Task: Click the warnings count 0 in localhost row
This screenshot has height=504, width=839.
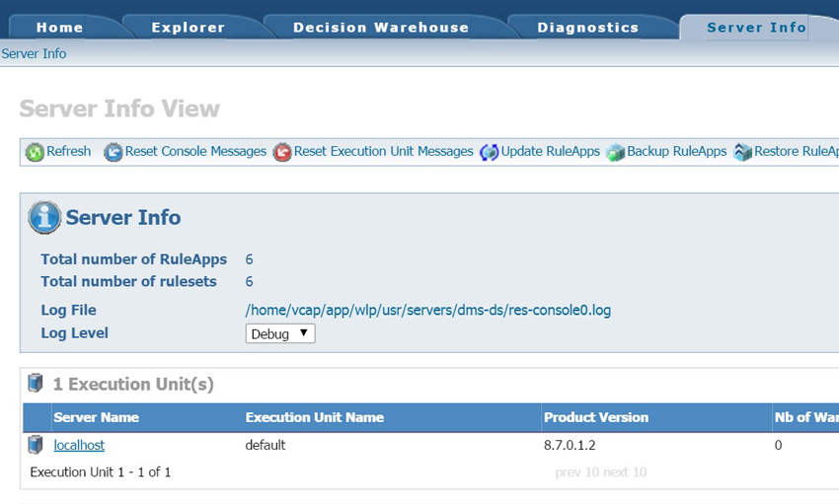Action: (x=779, y=445)
